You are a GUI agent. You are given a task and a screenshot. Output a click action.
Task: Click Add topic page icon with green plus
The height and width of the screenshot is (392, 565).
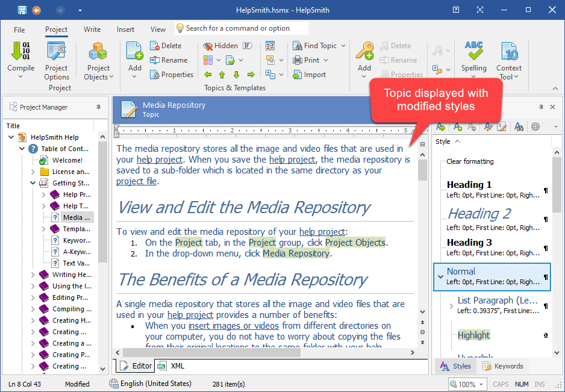pos(135,51)
